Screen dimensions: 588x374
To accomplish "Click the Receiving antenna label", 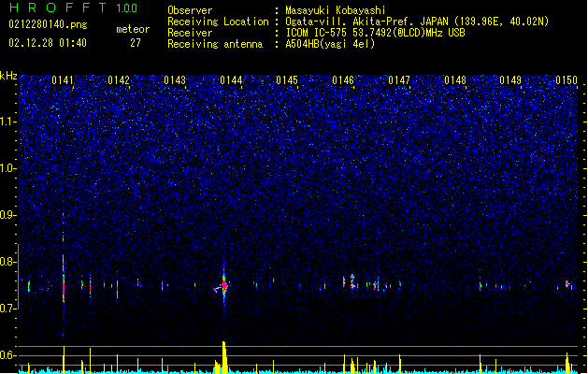I will (215, 44).
